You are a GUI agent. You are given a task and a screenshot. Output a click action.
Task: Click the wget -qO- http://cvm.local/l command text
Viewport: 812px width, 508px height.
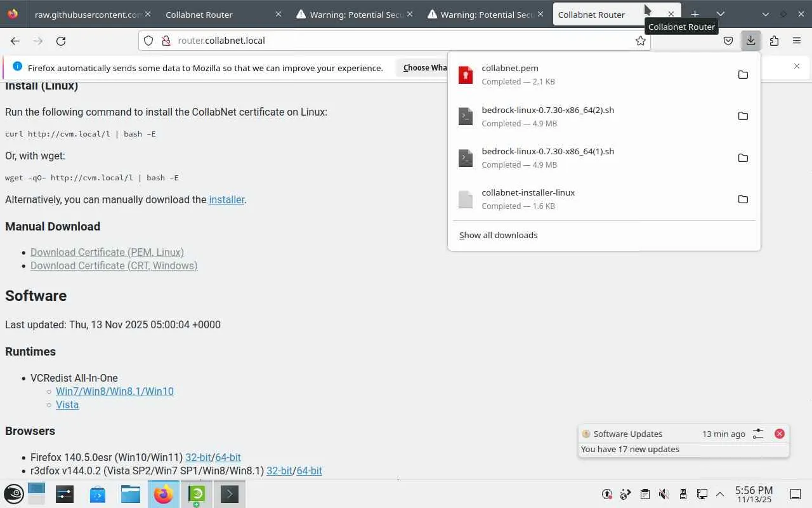click(x=92, y=178)
